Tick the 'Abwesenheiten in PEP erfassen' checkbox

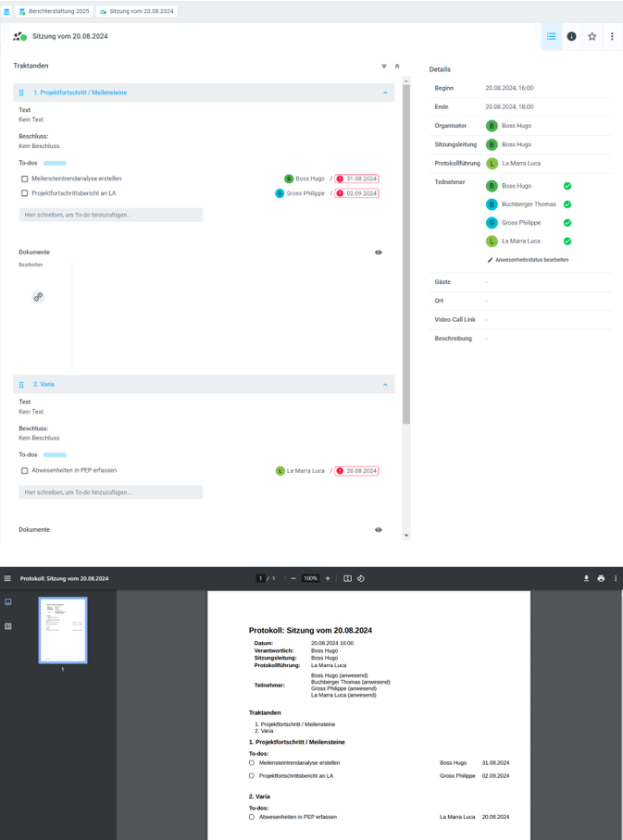click(x=25, y=471)
